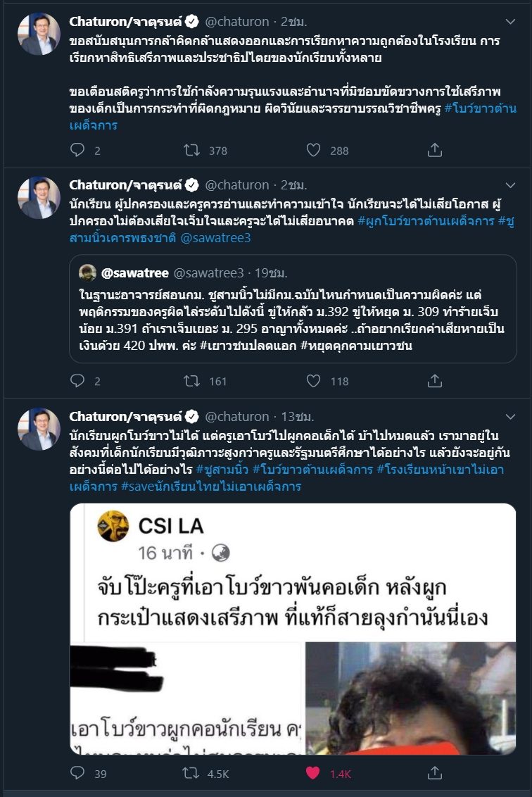Retweet the second tweet with 161 retweets
The width and height of the screenshot is (532, 797).
click(191, 381)
